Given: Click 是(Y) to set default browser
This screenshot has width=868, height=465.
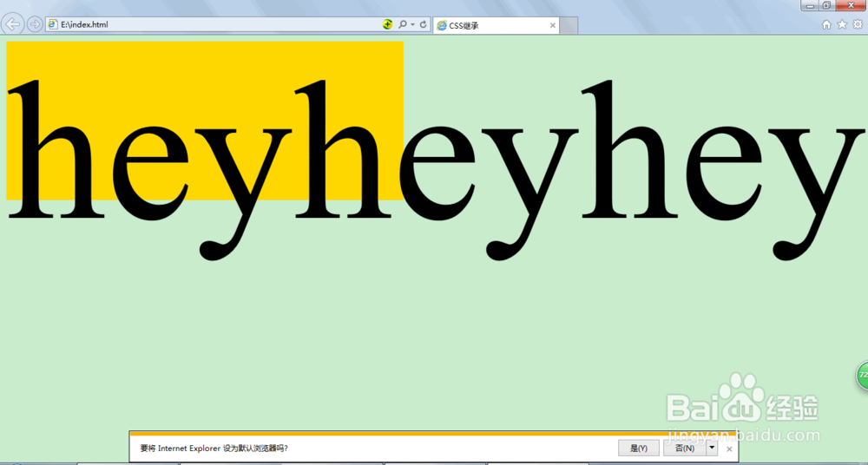Looking at the screenshot, I should tap(639, 449).
